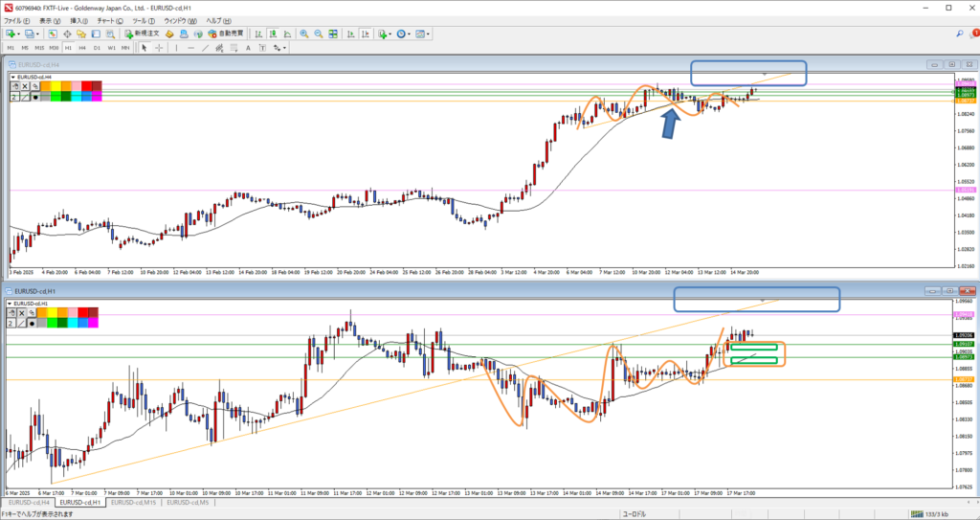Select the trendline drawing tool

tap(206, 48)
